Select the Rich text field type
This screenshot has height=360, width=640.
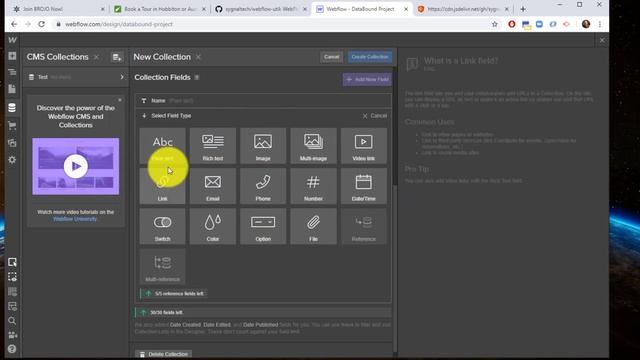[x=213, y=146]
